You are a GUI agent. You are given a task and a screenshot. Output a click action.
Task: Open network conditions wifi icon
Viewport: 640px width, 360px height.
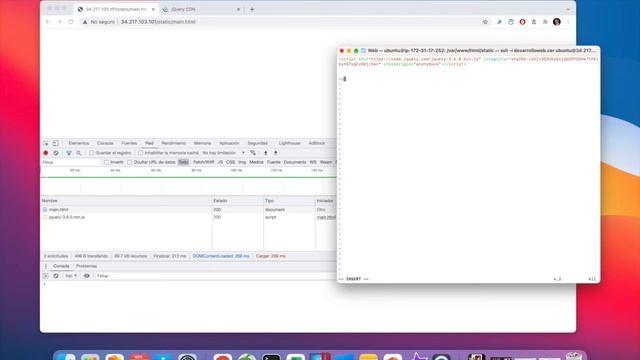click(253, 153)
